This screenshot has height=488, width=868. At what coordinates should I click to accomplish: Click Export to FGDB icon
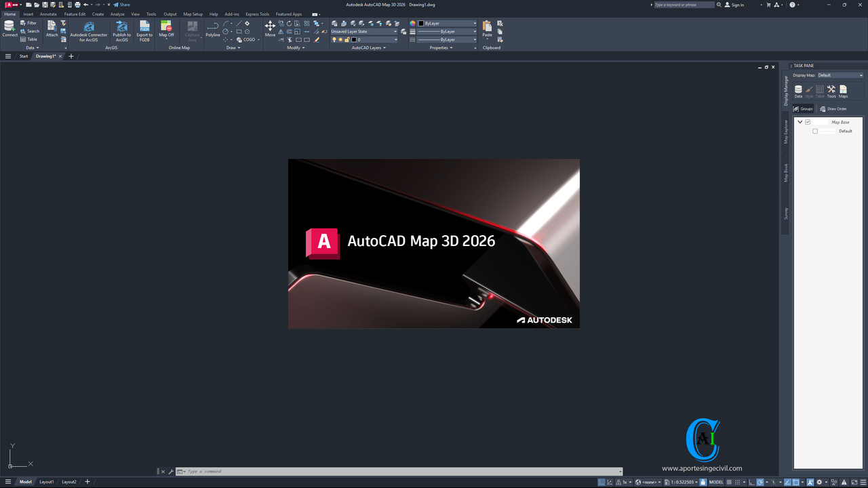click(x=144, y=31)
